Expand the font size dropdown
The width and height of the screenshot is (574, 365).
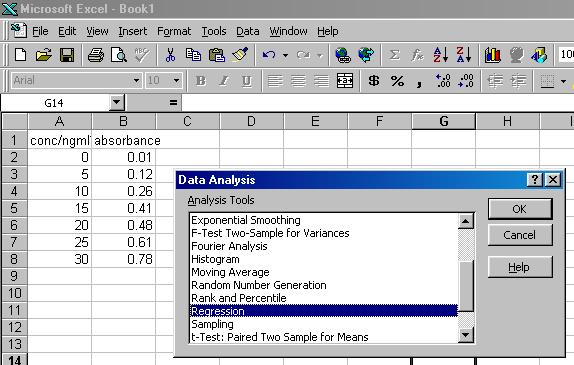(x=176, y=80)
